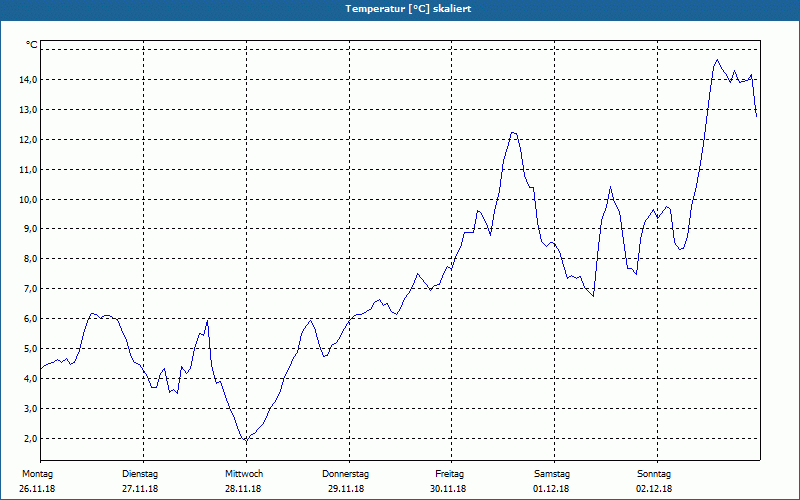Screen dimensions: 800x500
Task: Click the date 01.12.18
Action: pos(551,489)
